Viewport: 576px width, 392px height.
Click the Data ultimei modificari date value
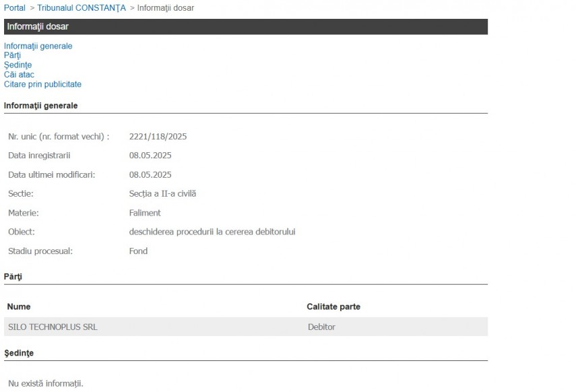[x=150, y=174]
